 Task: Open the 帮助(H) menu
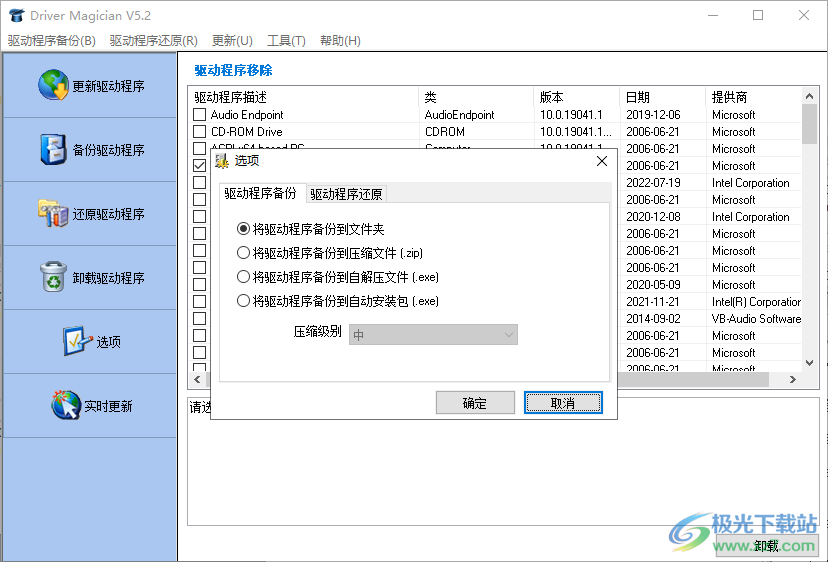click(x=341, y=41)
